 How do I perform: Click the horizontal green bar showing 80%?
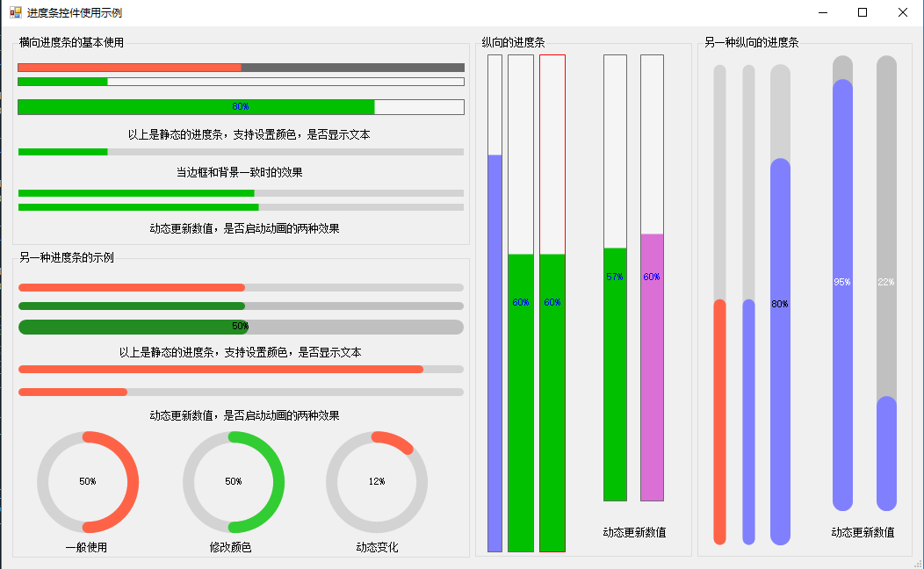tap(241, 107)
